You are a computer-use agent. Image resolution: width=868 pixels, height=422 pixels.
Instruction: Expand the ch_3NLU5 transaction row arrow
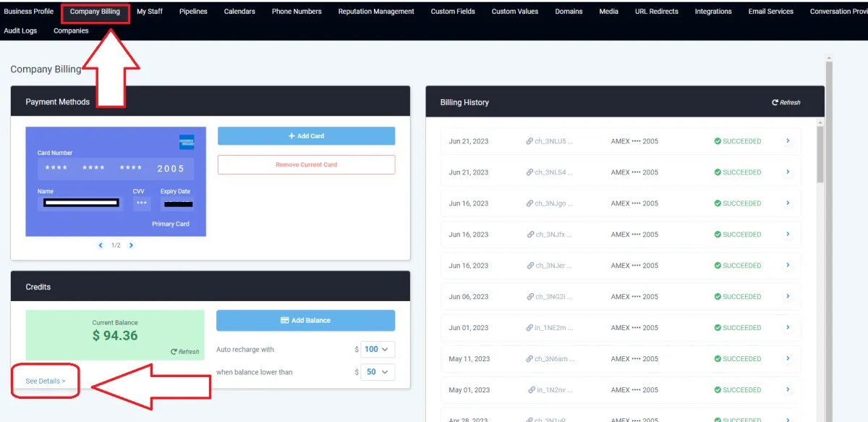point(788,141)
